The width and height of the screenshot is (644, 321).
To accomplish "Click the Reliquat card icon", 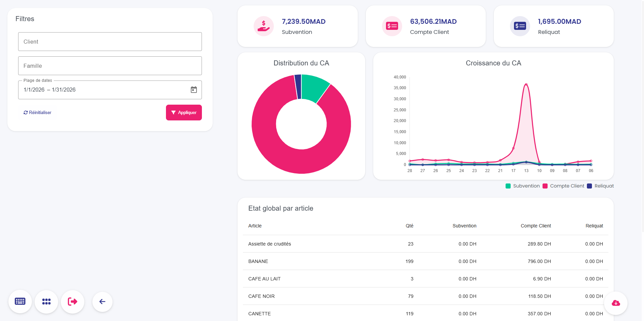I will (520, 26).
